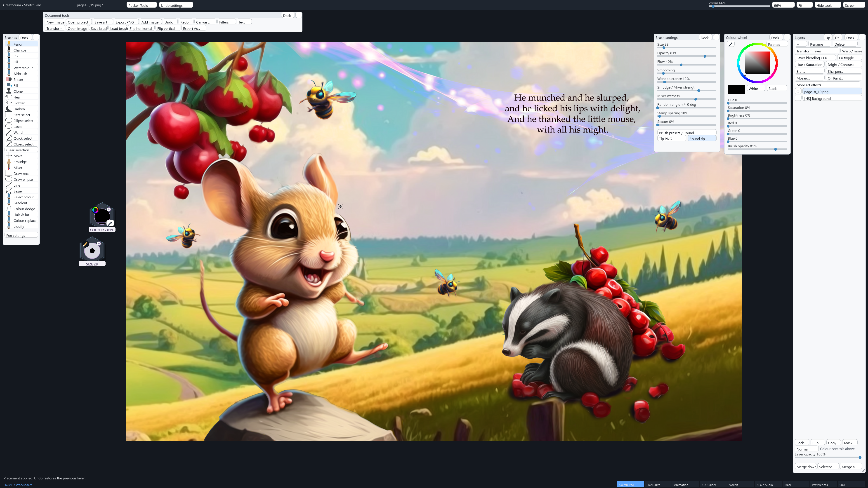
Task: Collapse the Colour wheel panel
Action: coord(786,37)
